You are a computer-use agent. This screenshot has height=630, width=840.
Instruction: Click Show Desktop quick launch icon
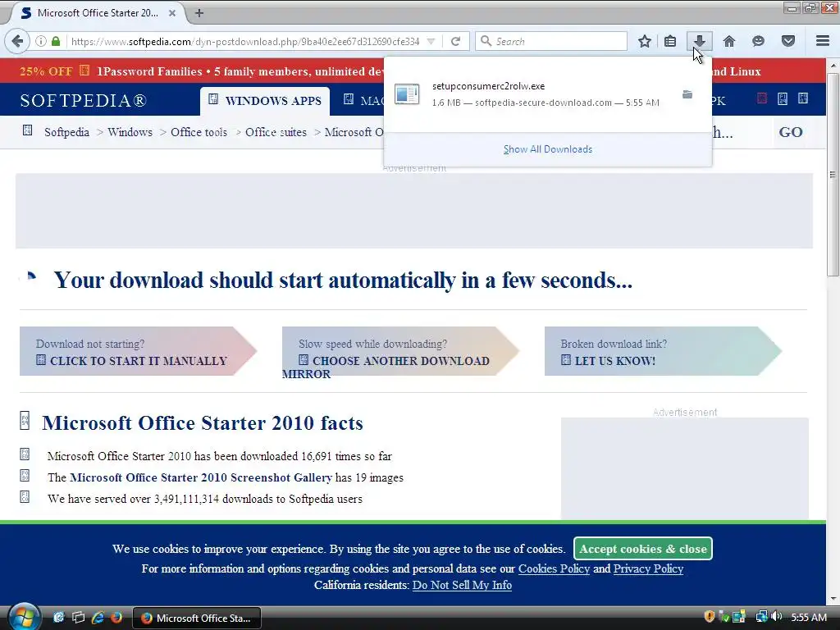click(x=58, y=618)
